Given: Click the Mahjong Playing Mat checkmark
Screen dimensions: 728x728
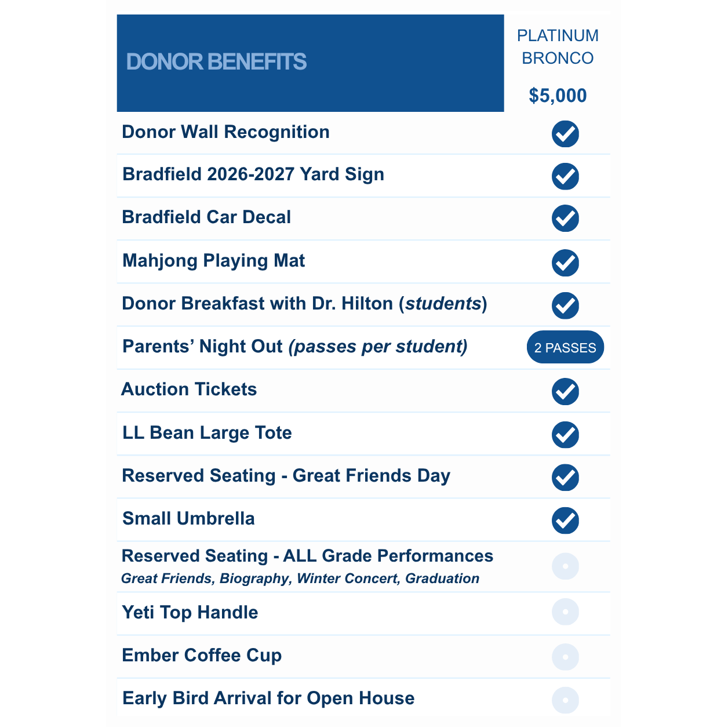Looking at the screenshot, I should click(x=565, y=263).
